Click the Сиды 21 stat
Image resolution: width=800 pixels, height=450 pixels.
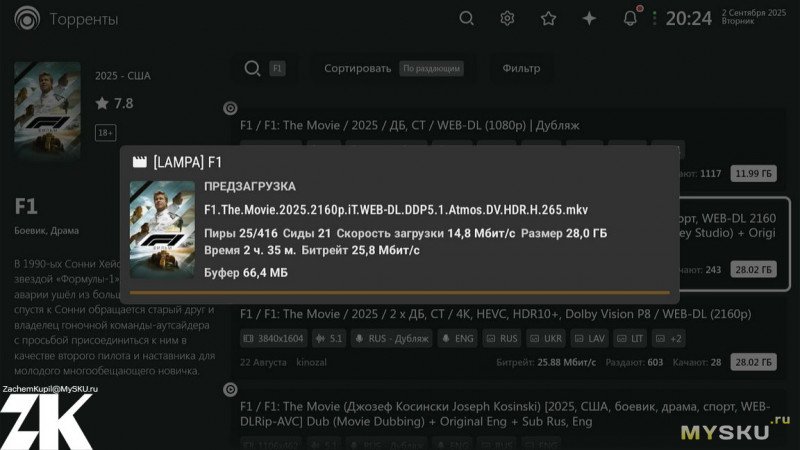(307, 233)
